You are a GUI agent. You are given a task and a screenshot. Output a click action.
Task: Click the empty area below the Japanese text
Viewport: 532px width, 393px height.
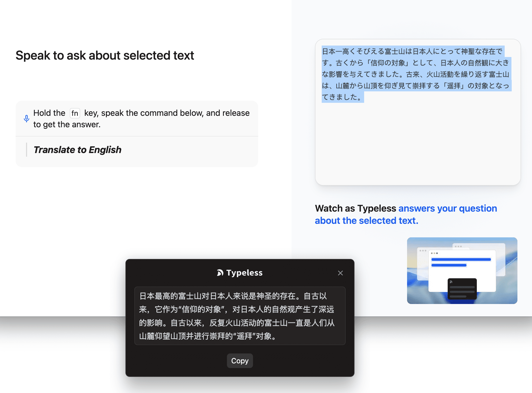pos(417,143)
